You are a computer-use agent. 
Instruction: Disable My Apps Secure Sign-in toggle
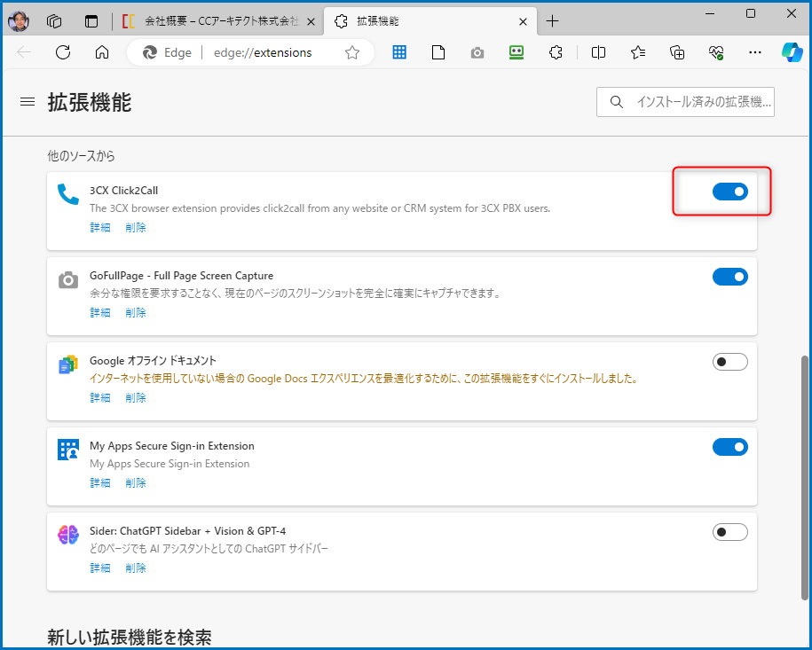pyautogui.click(x=730, y=447)
